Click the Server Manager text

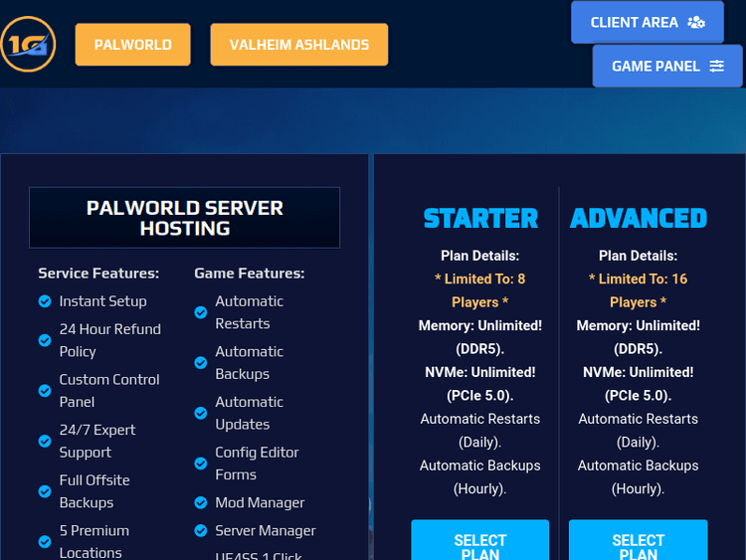(266, 530)
